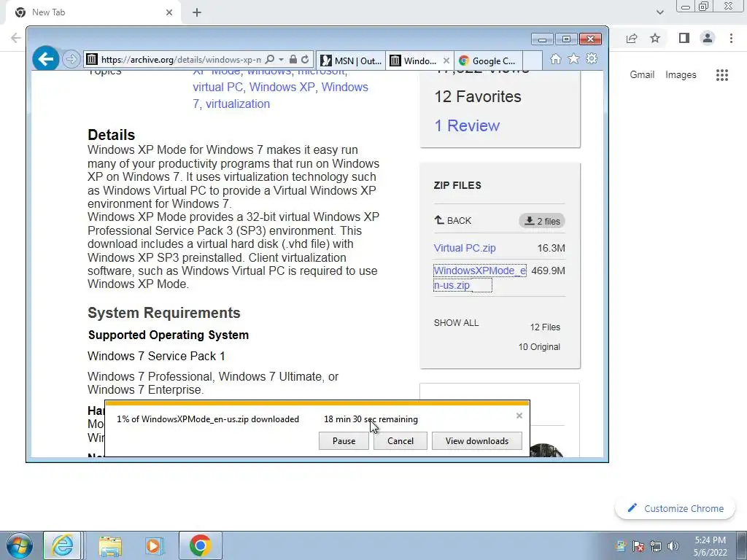The height and width of the screenshot is (560, 747).
Task: Close the Chrome New Tab tab
Action: click(169, 12)
